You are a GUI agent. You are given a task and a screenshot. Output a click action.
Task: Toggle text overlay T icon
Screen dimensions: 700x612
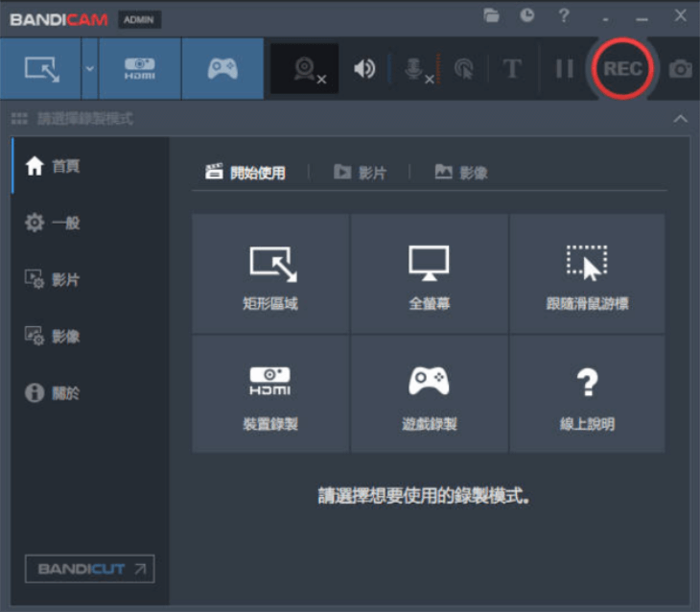512,69
